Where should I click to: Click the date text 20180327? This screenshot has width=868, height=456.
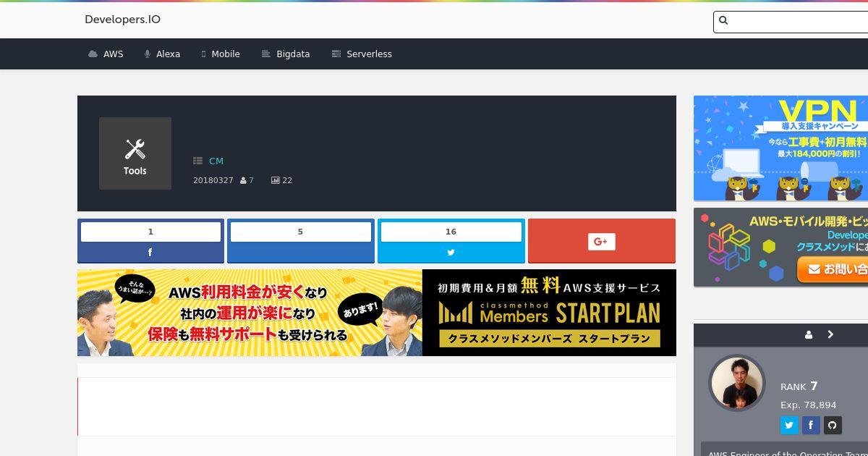[213, 180]
